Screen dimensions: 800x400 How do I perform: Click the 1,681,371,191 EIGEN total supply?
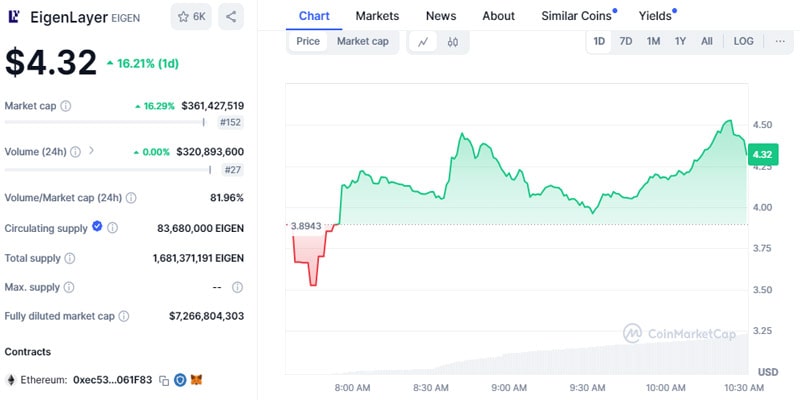point(198,258)
